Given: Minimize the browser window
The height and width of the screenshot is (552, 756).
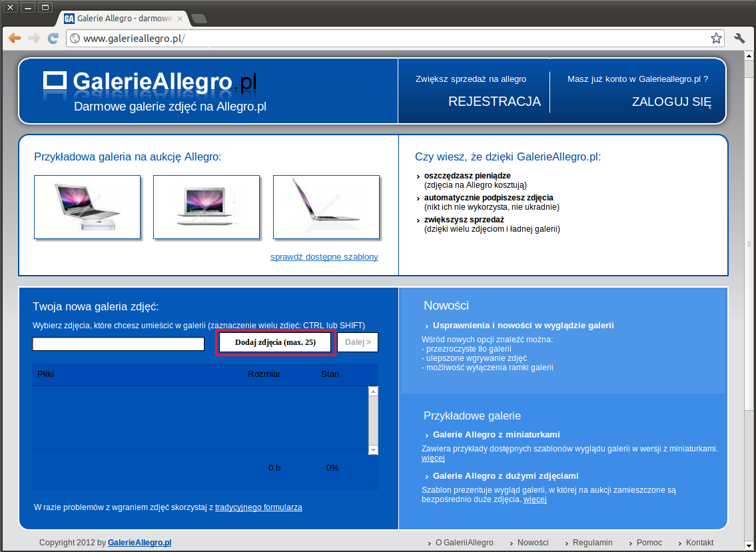Looking at the screenshot, I should pyautogui.click(x=28, y=7).
